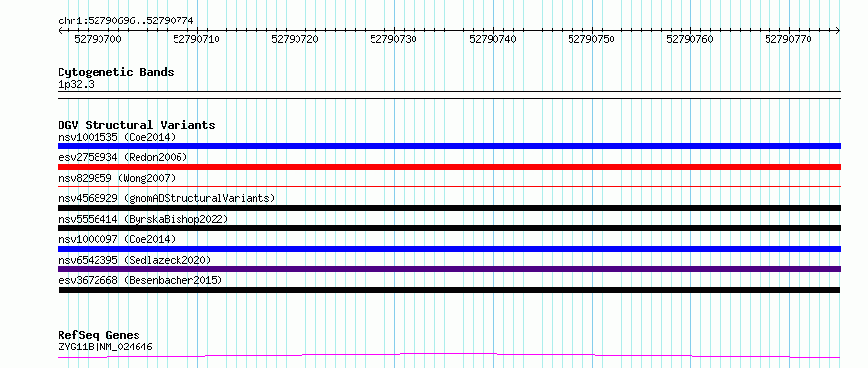Click ruler tick label 52790770
Image resolution: width=868 pixels, height=368 pixels.
pos(789,39)
